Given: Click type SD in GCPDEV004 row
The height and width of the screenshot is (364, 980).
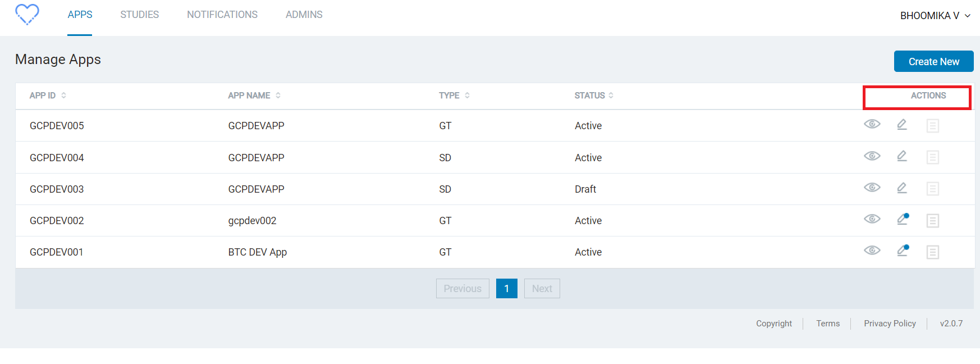Looking at the screenshot, I should [445, 158].
